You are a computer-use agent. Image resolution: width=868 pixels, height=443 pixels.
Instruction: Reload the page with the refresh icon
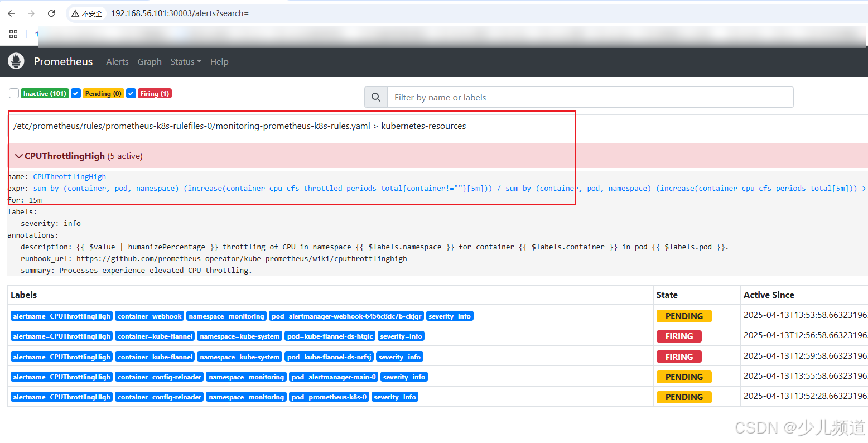pyautogui.click(x=51, y=13)
